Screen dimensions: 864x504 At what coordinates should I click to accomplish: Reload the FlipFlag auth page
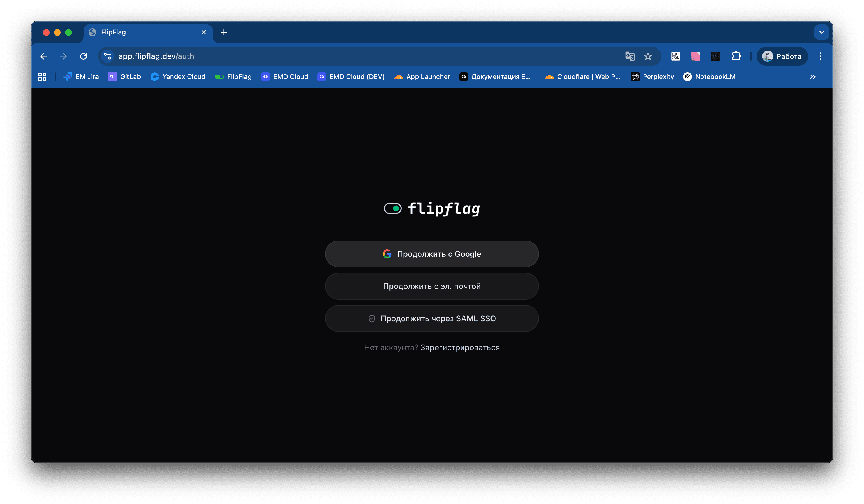[83, 56]
